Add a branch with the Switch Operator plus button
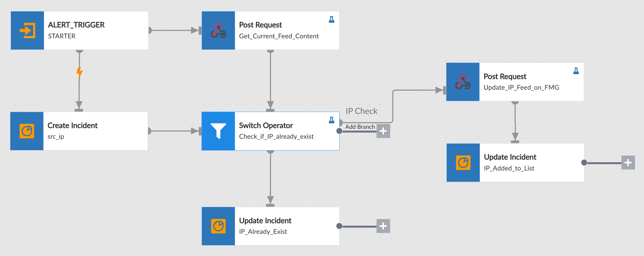Image resolution: width=644 pixels, height=256 pixels. [383, 131]
